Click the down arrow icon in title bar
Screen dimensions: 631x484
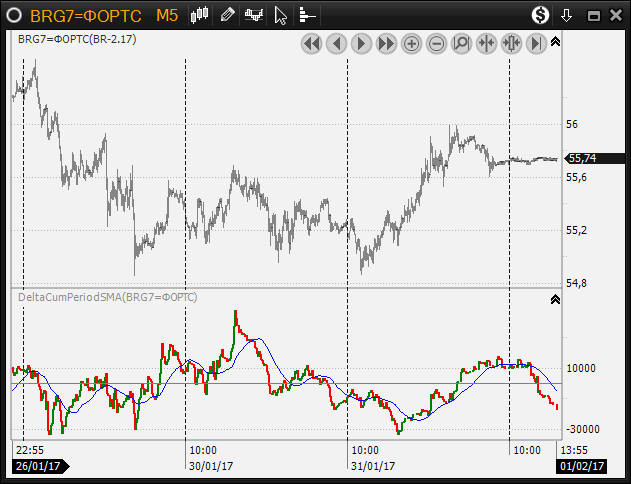tap(567, 15)
